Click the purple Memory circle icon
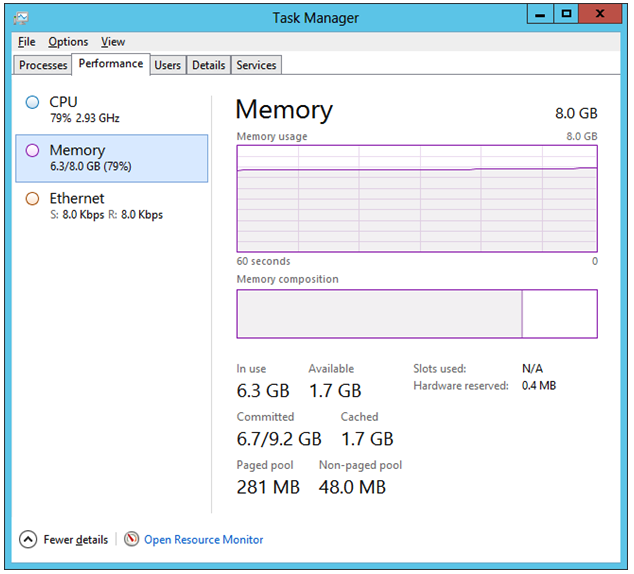This screenshot has height=574, width=634. coord(32,150)
